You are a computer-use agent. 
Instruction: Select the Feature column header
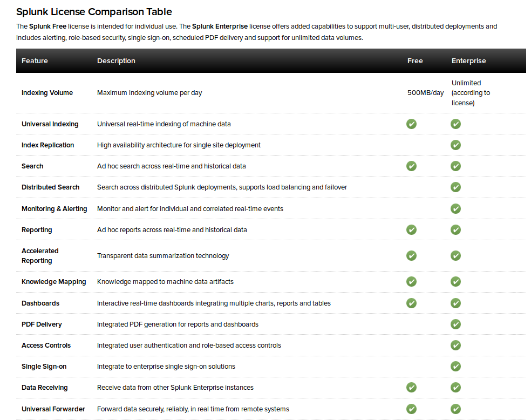click(x=35, y=60)
